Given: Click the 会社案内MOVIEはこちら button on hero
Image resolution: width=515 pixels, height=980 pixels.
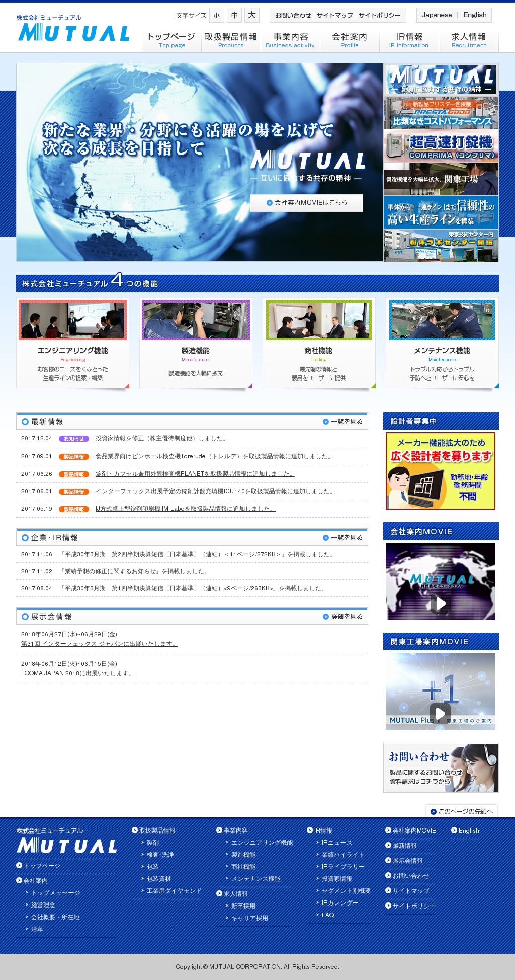Looking at the screenshot, I should (x=306, y=203).
